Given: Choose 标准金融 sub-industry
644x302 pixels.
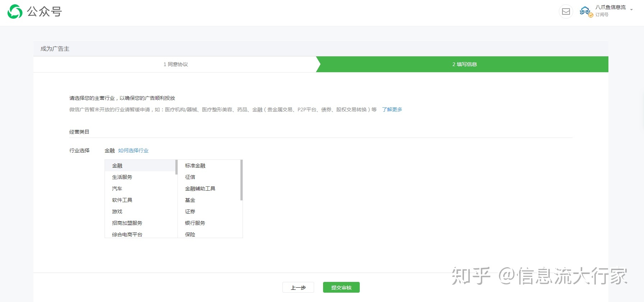Looking at the screenshot, I should tap(209, 166).
